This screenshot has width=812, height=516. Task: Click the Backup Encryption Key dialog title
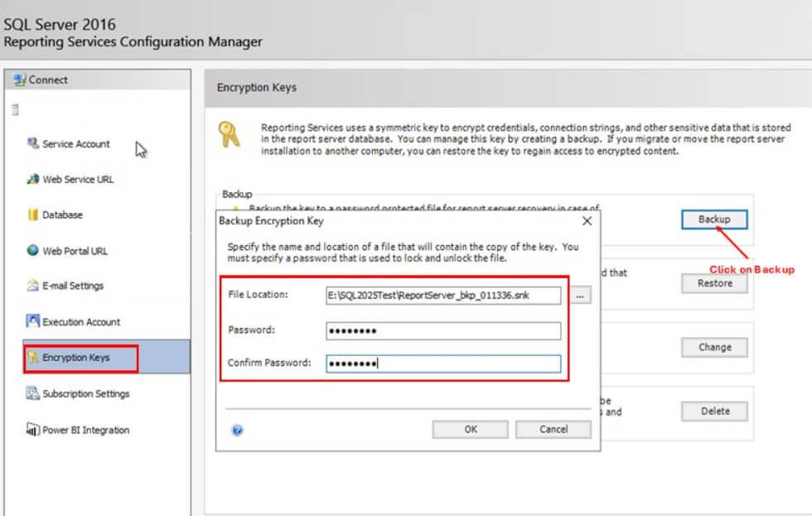[x=271, y=221]
